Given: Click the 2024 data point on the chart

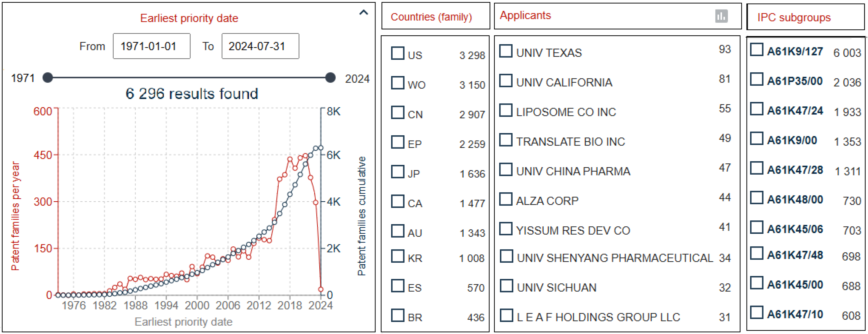Looking at the screenshot, I should 320,289.
